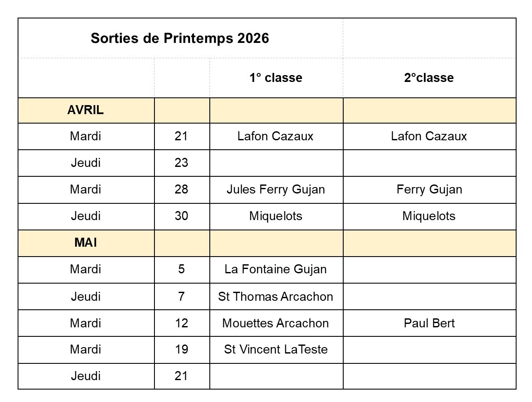Select the "St Thomas Arcachon" cell
Image resolution: width=532 pixels, height=402 pixels.
coord(276,296)
